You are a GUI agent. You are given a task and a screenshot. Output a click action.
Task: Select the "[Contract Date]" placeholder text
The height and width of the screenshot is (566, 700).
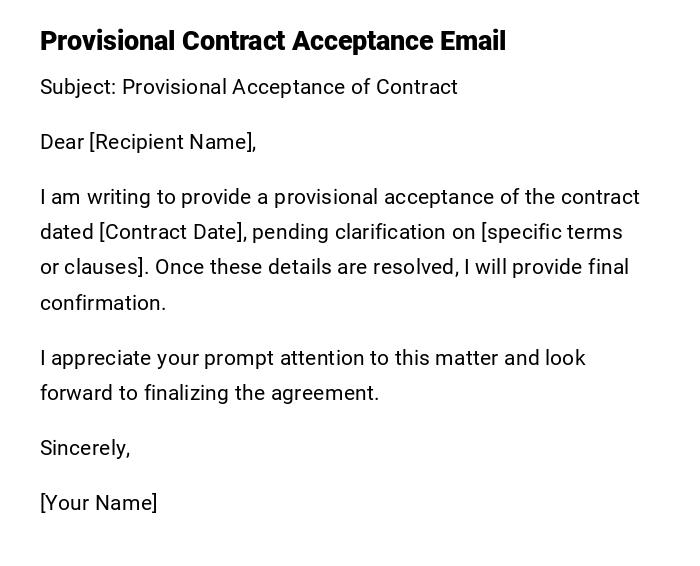172,232
